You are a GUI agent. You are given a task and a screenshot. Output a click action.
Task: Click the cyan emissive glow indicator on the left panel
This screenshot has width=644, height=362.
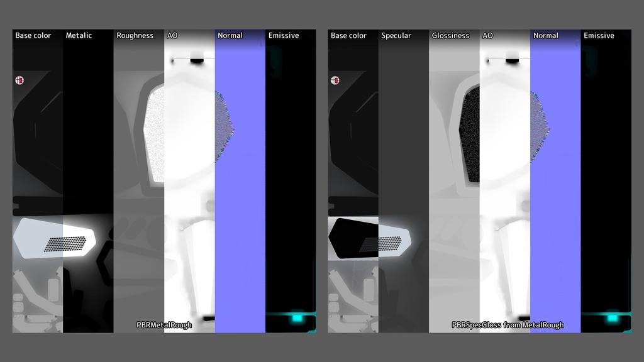tap(296, 318)
